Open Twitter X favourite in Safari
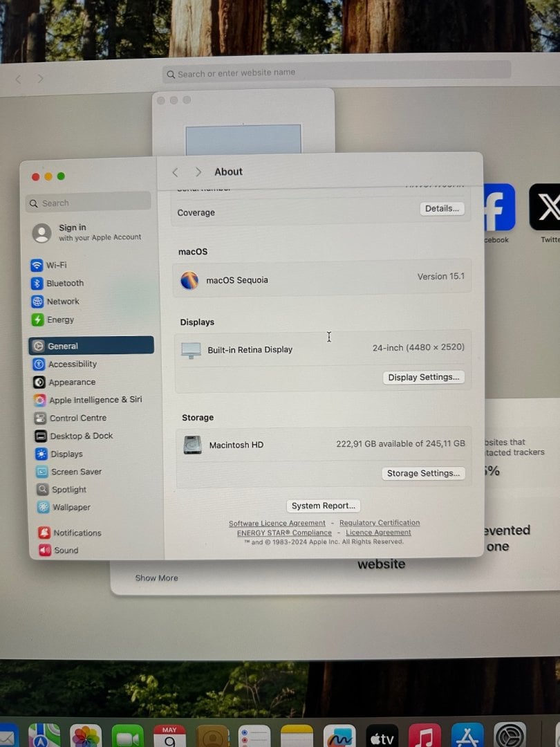This screenshot has height=747, width=560. pyautogui.click(x=545, y=207)
